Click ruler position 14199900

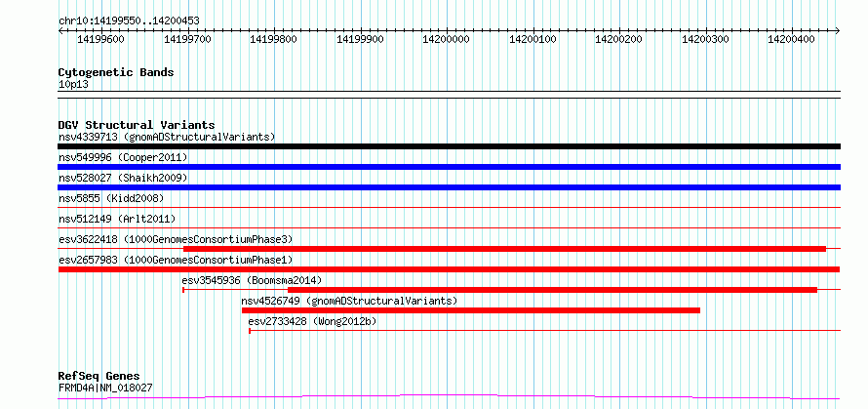point(361,39)
